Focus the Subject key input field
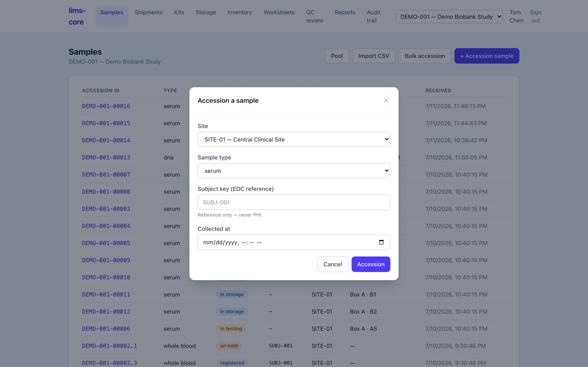The width and height of the screenshot is (588, 367). click(x=294, y=202)
